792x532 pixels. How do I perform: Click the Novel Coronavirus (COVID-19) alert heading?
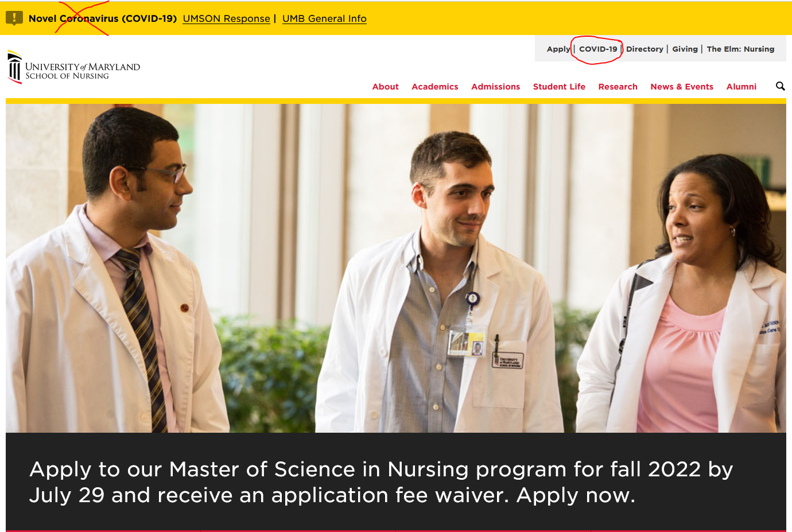click(x=103, y=18)
